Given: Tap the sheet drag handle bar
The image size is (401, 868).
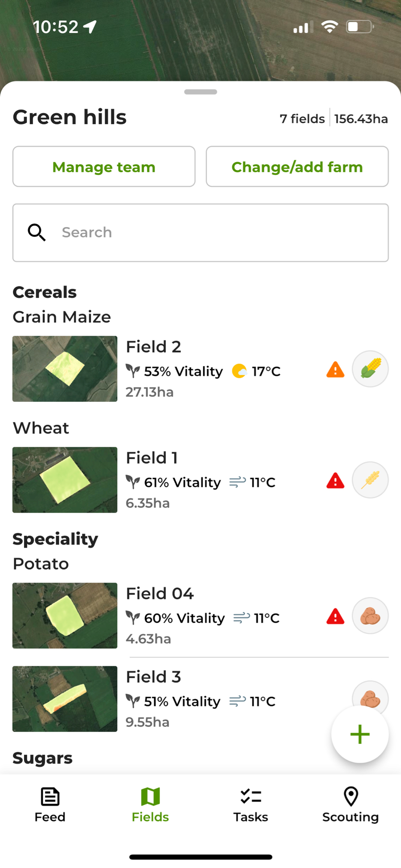Looking at the screenshot, I should coord(200,92).
